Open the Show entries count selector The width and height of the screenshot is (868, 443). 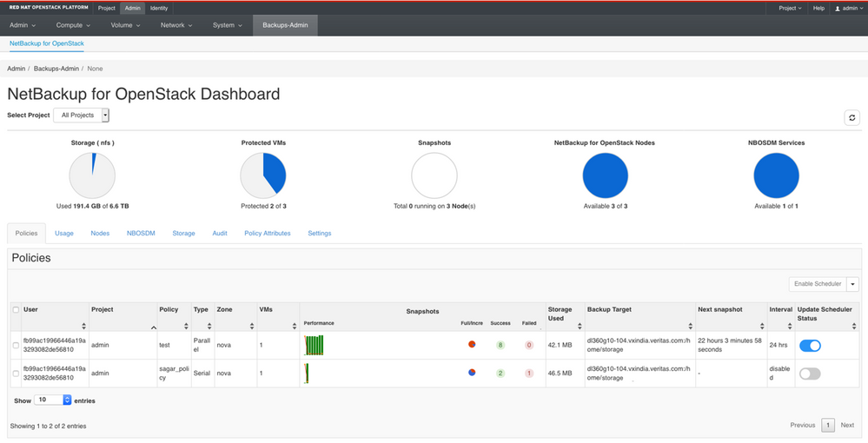coord(53,400)
